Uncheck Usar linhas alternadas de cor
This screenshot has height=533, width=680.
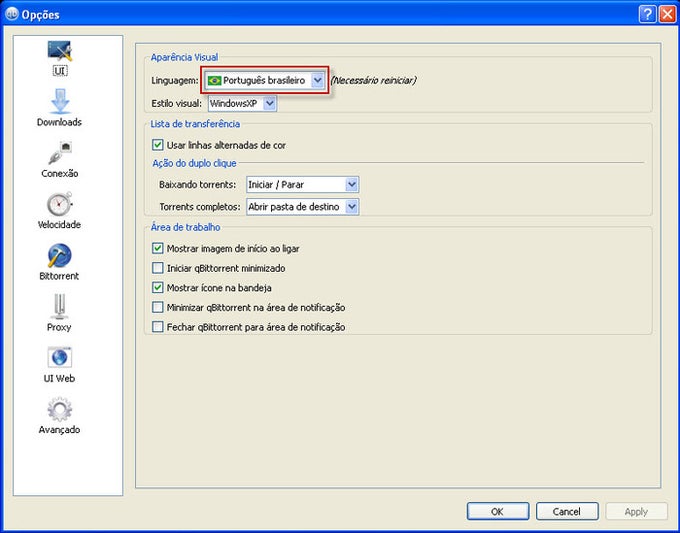click(x=158, y=145)
